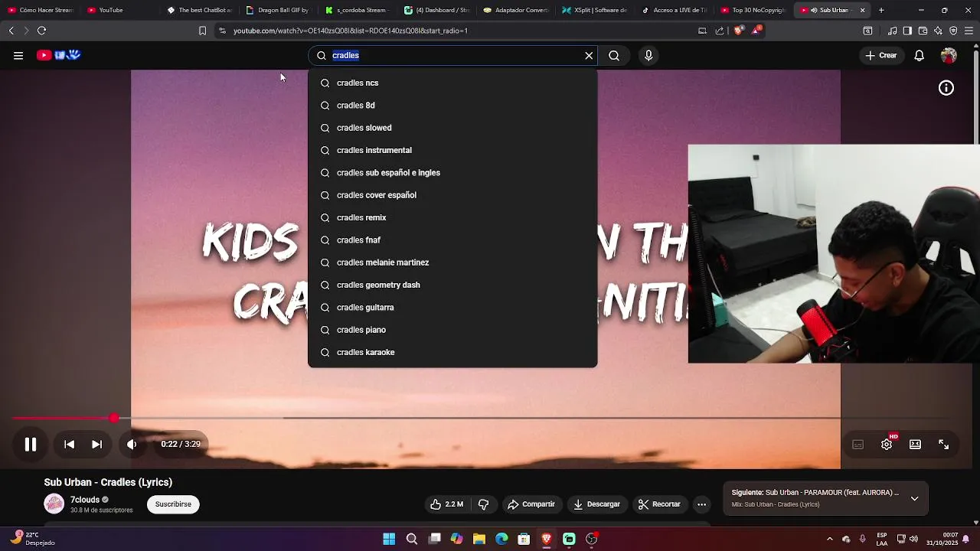
Task: Toggle the browser sidebar panel
Action: (x=907, y=31)
